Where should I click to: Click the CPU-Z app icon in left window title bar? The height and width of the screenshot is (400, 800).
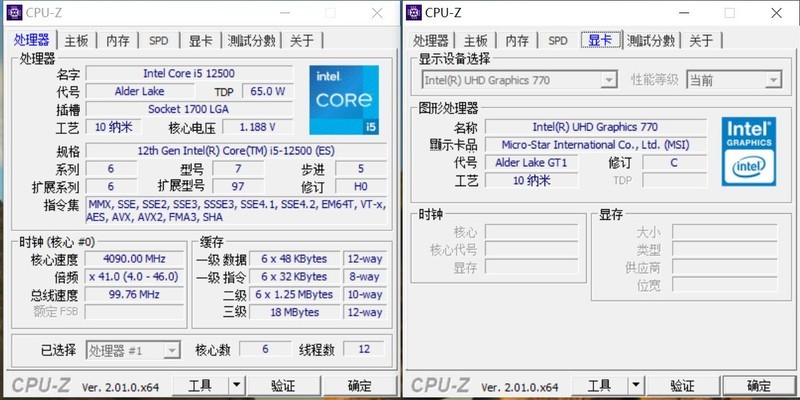[14, 12]
